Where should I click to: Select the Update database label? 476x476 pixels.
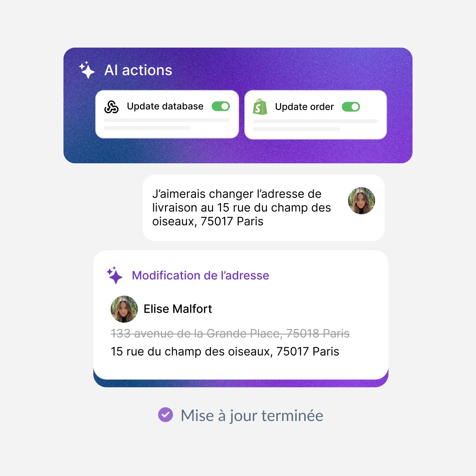coord(165,106)
